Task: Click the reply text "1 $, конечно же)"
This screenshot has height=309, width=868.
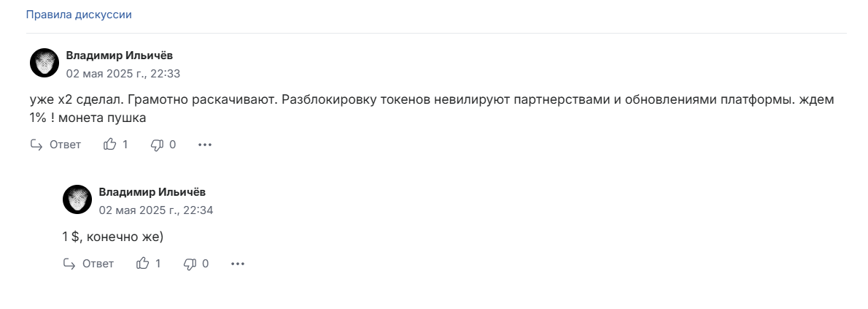Action: pos(113,237)
